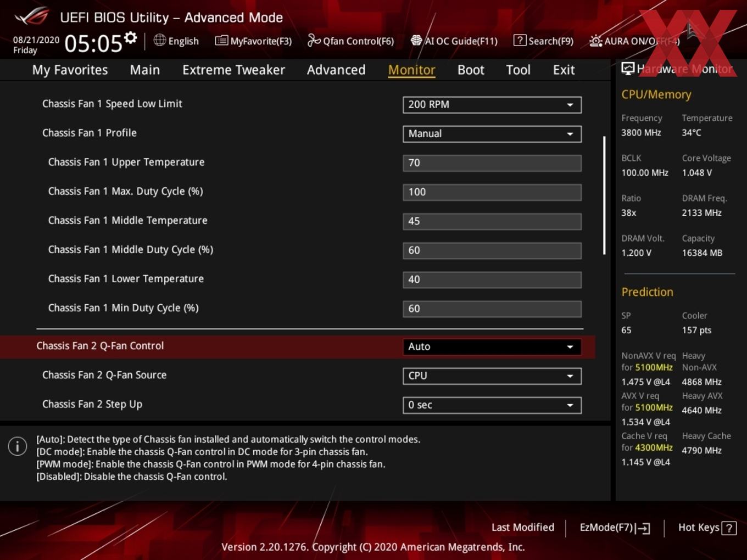
Task: Select Chassis Fan 2 Q-Fan Source label
Action: tap(104, 375)
